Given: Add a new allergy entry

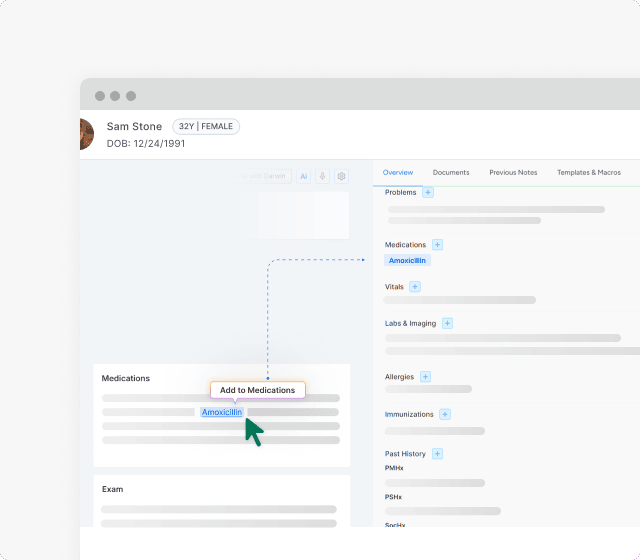Looking at the screenshot, I should click(425, 377).
